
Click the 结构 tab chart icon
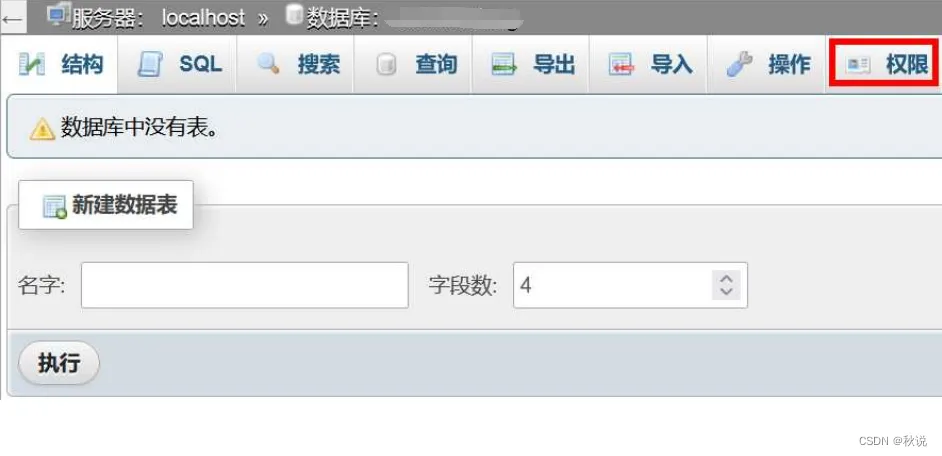[x=31, y=64]
